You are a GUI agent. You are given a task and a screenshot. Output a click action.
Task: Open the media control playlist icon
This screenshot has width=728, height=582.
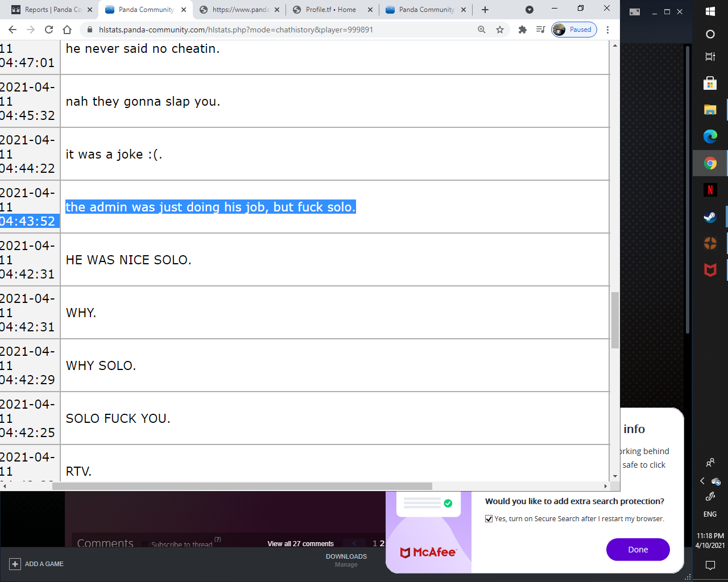[540, 30]
